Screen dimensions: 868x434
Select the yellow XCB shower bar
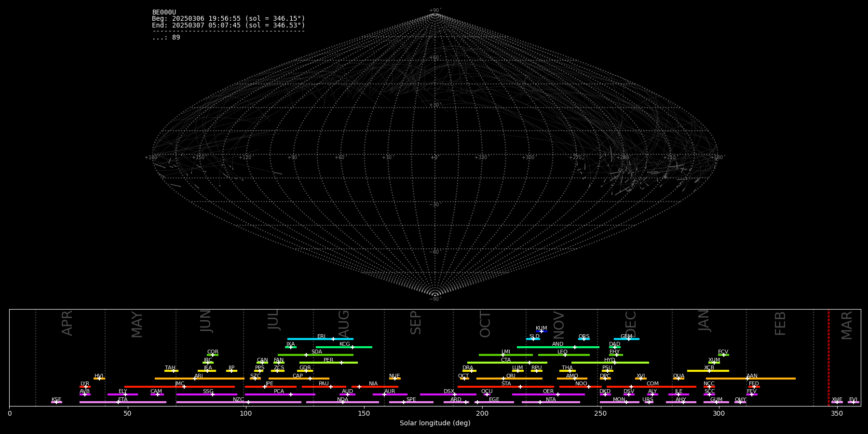pyautogui.click(x=708, y=371)
